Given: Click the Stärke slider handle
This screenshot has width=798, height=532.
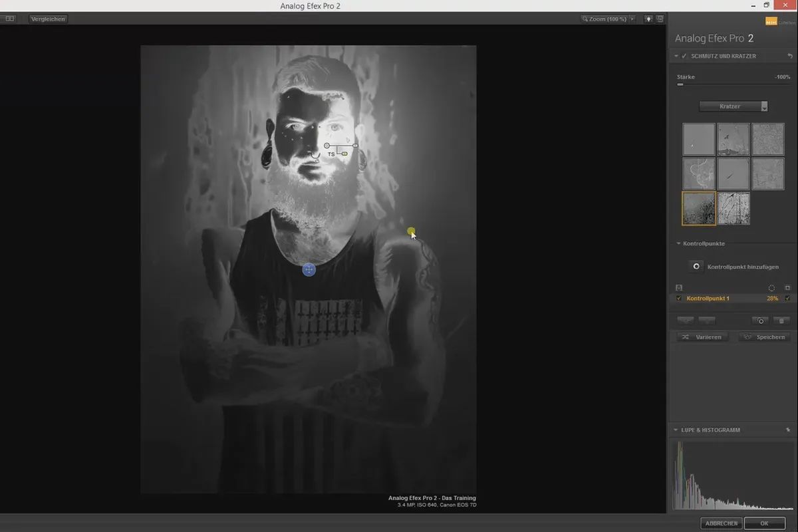Looking at the screenshot, I should 680,84.
